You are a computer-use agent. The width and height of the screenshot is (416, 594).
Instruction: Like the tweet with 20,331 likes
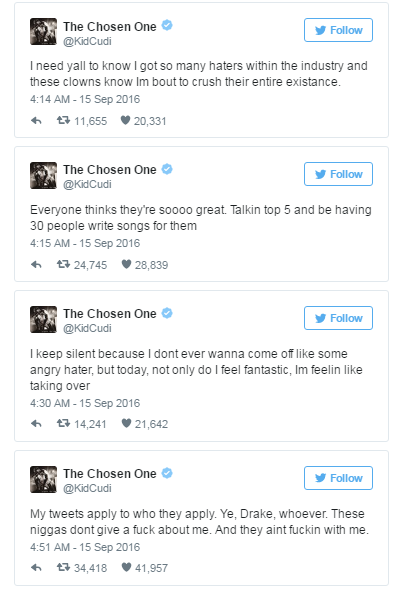pyautogui.click(x=125, y=120)
